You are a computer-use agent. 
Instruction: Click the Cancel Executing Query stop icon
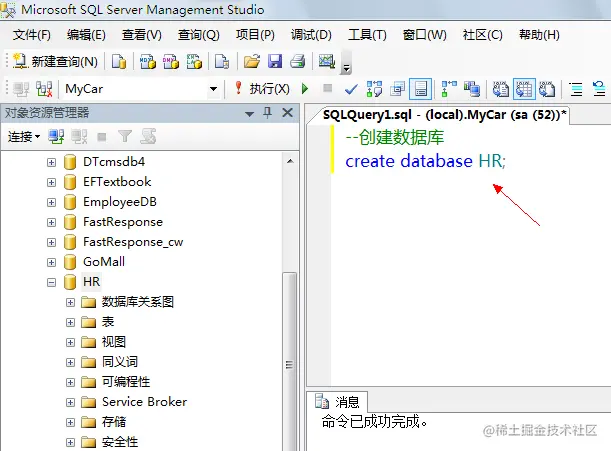[328, 88]
